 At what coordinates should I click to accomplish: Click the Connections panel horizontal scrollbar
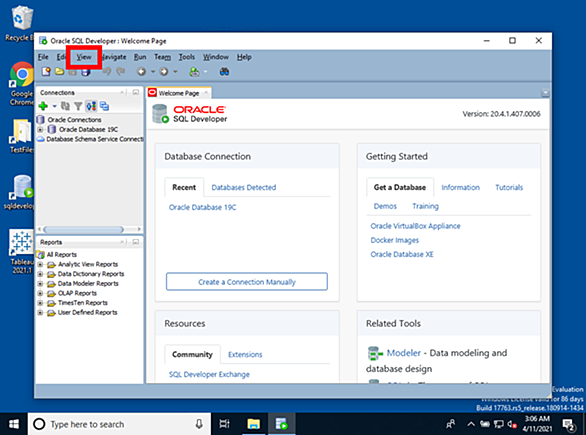[89, 229]
